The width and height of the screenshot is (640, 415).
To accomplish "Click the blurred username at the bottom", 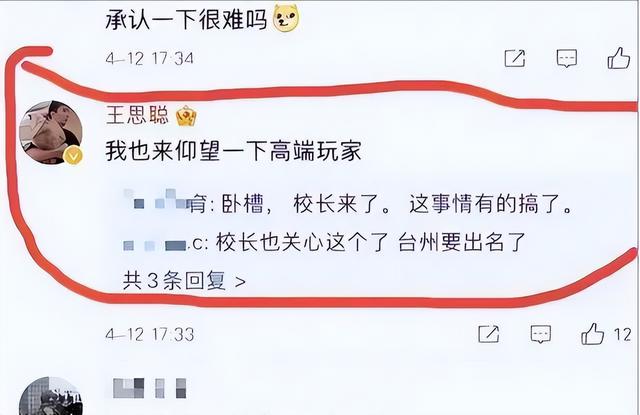I will (x=149, y=388).
